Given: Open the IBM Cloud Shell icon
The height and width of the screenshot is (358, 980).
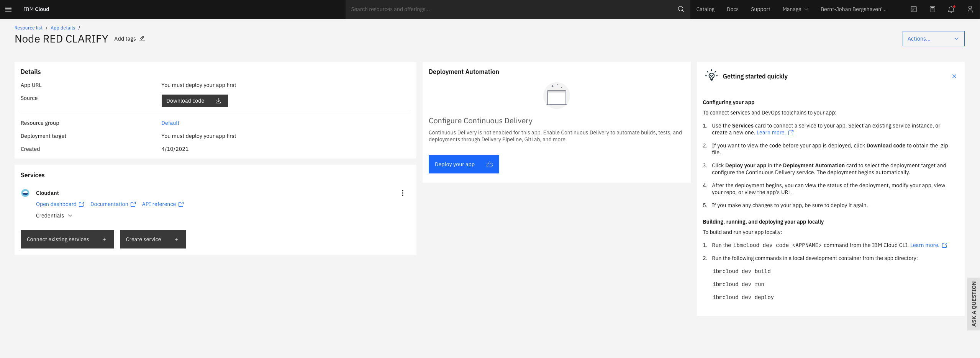Looking at the screenshot, I should [914, 9].
